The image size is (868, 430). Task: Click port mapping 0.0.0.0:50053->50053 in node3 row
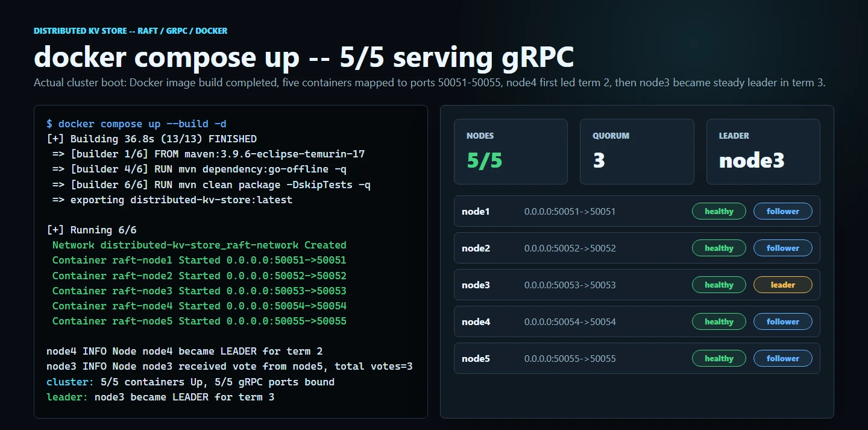coord(570,285)
